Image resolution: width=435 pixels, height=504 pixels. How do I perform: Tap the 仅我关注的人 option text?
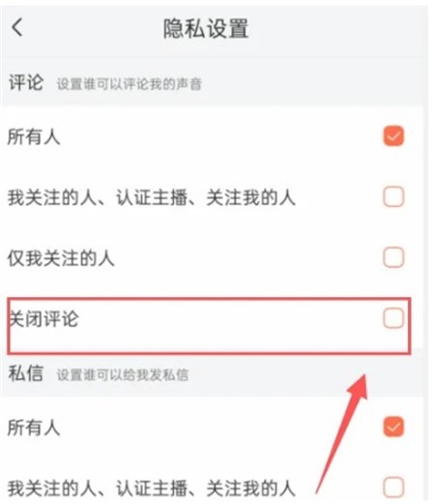(61, 258)
